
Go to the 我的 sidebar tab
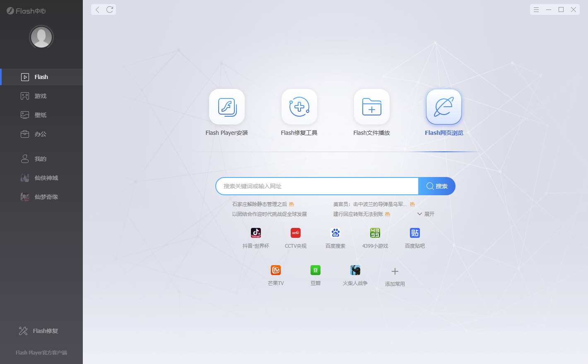tap(40, 158)
